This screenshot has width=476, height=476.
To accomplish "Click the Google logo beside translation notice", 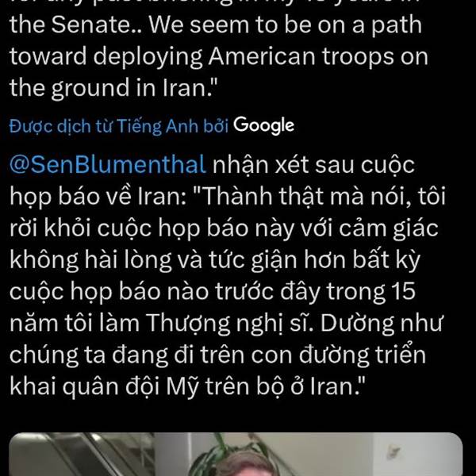I will click(263, 125).
